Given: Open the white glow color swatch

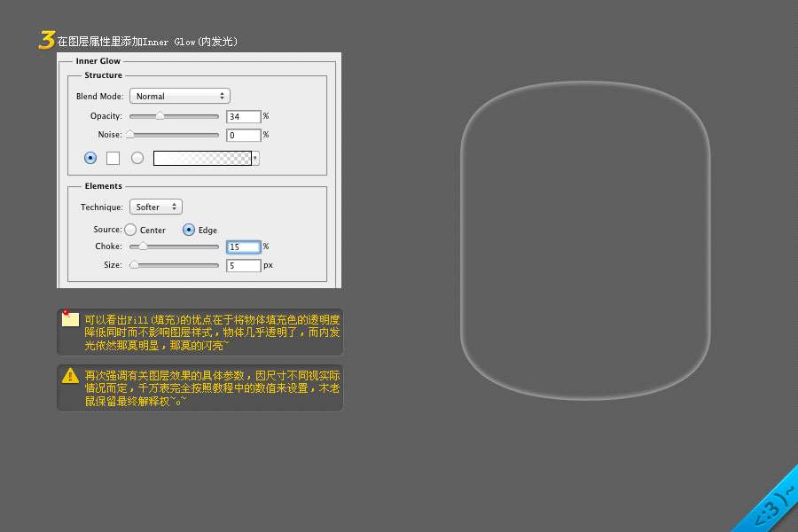Looking at the screenshot, I should (113, 158).
